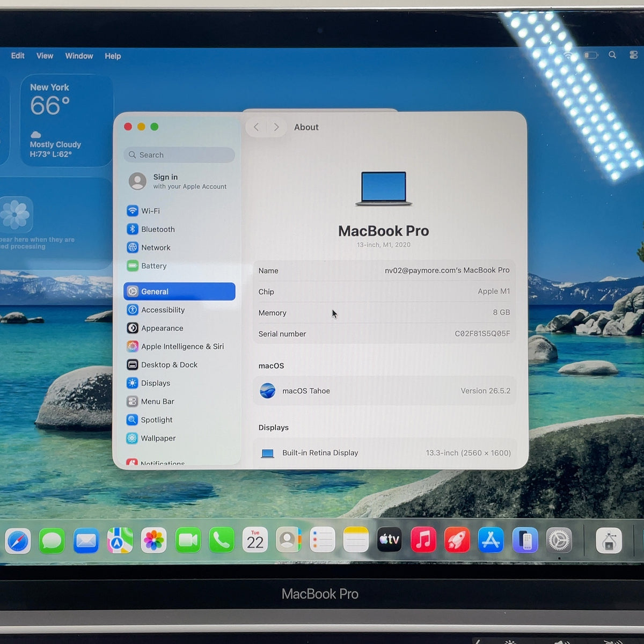Click the Built-in Retina Display row
This screenshot has height=644, width=644.
pos(384,453)
